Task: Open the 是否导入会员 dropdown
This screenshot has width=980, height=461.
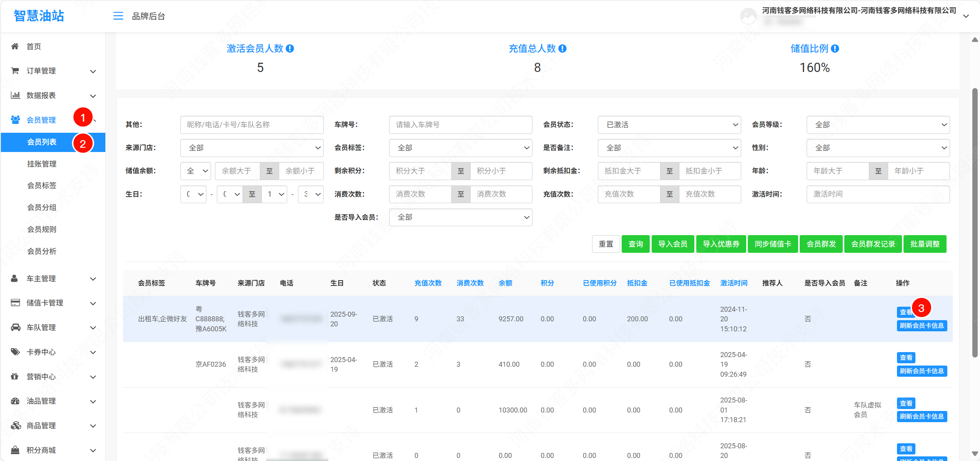Action: pyautogui.click(x=460, y=217)
